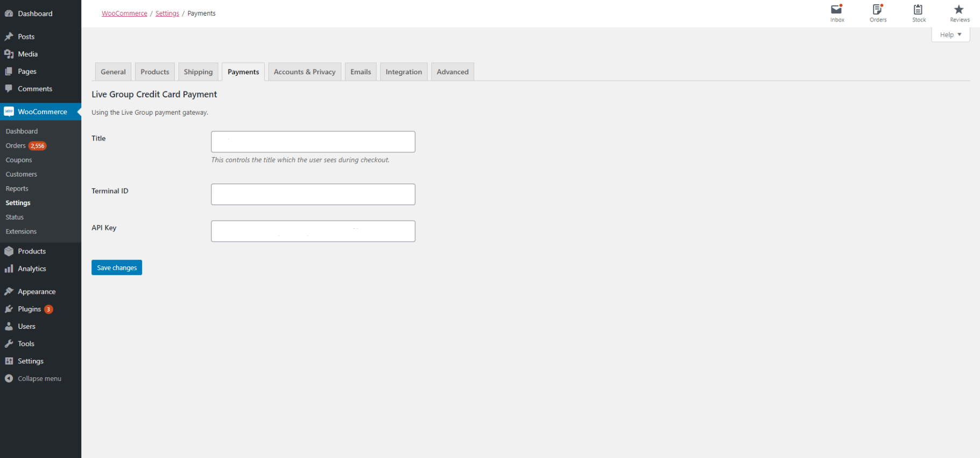Click the WooCommerce logo icon

(9, 111)
